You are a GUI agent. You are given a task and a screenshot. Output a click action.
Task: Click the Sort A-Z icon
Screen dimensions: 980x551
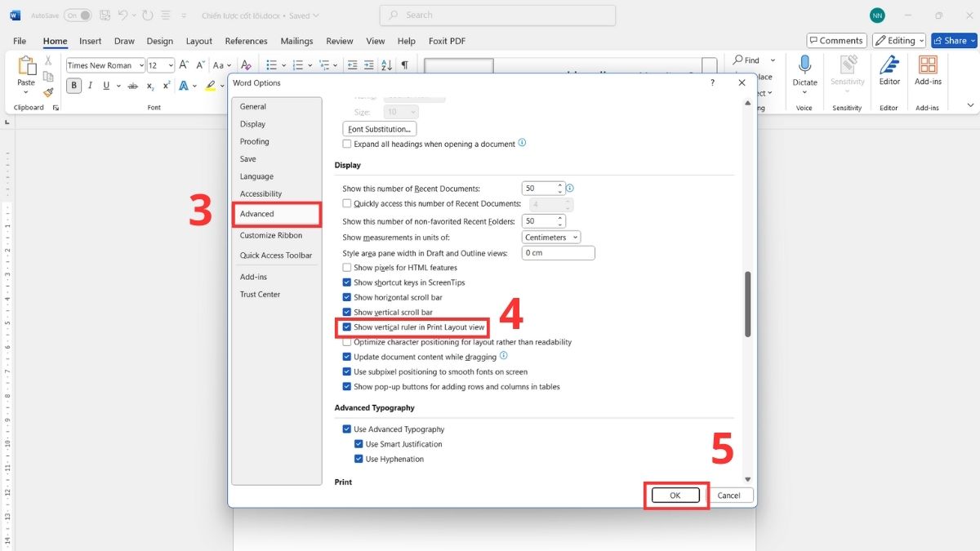coord(388,65)
